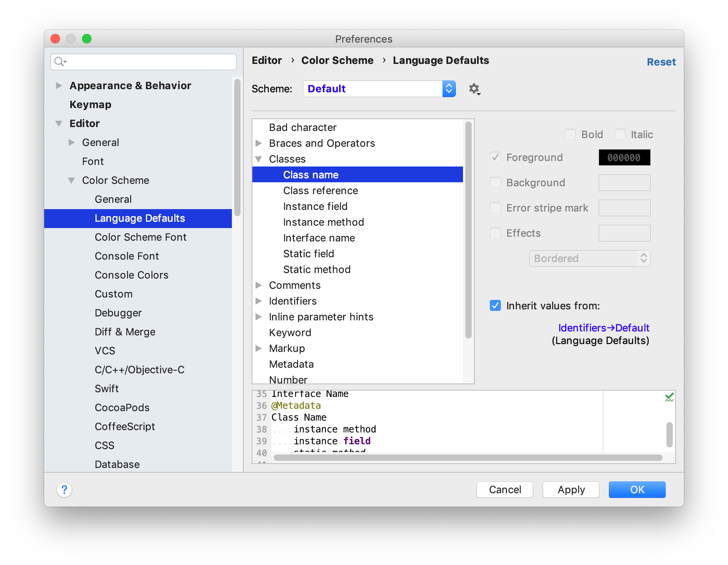Viewport: 728px width, 565px height.
Task: Click Color Scheme in the breadcrumb
Action: click(337, 60)
